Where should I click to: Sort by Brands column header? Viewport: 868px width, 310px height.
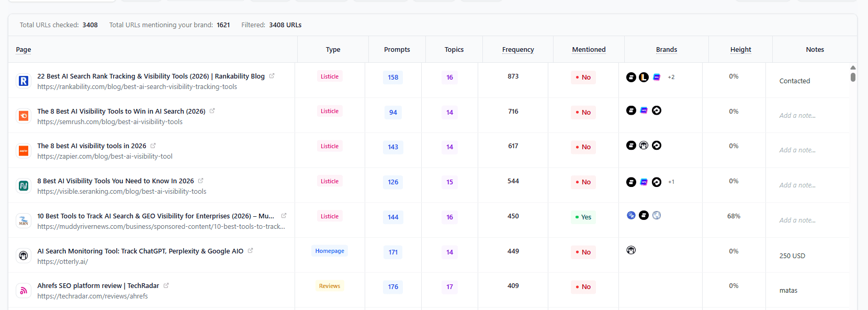[x=667, y=49]
